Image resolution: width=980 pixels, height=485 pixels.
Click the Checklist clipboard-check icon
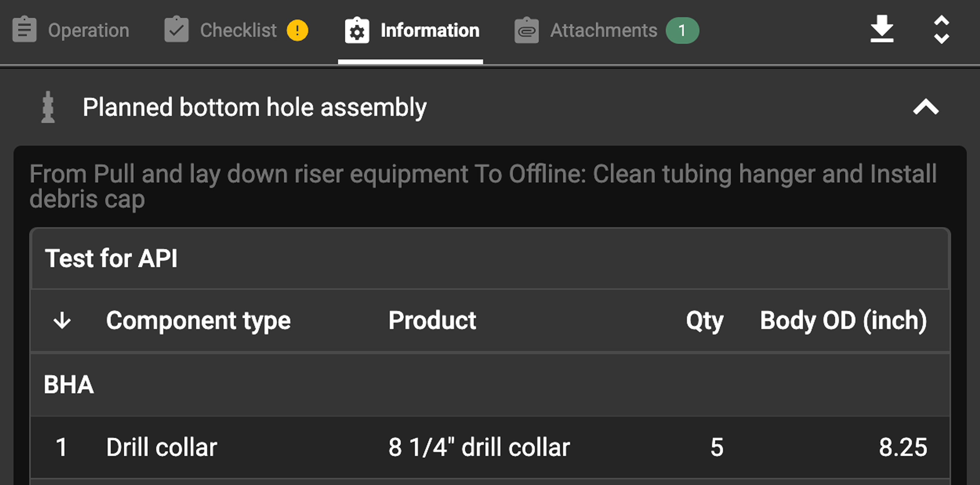click(176, 30)
